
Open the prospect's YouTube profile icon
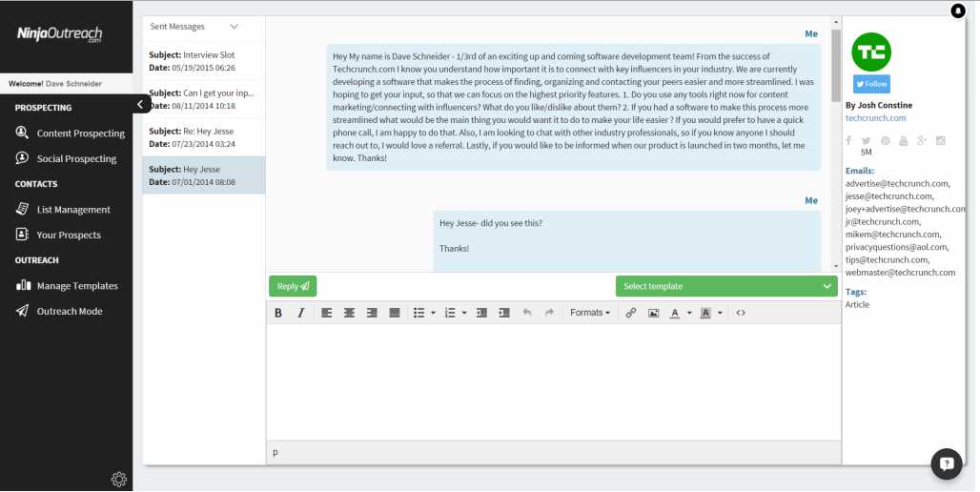[x=903, y=141]
